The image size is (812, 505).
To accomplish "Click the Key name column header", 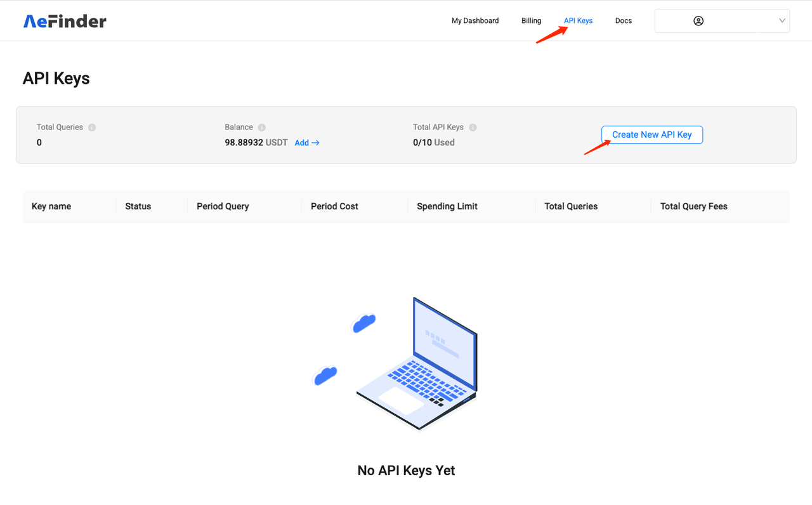I will pyautogui.click(x=53, y=206).
